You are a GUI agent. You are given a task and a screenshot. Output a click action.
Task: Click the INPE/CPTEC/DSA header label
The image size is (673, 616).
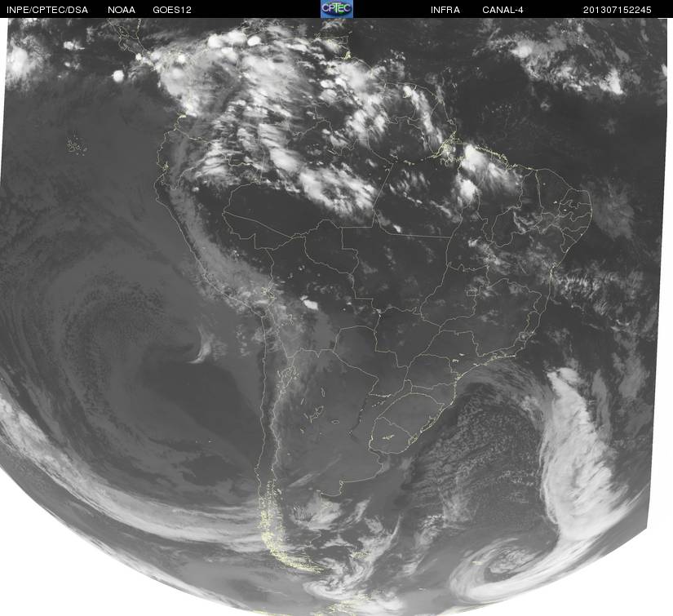pos(47,10)
